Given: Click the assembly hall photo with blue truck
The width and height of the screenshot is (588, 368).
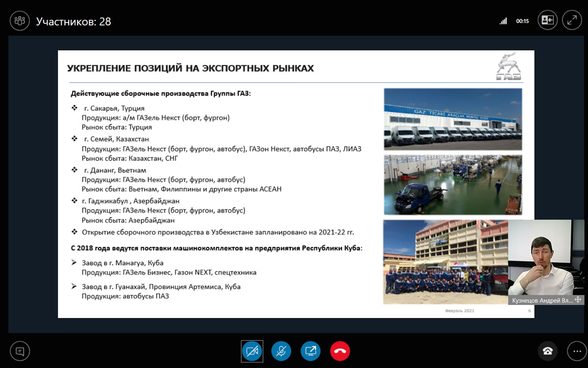Looking at the screenshot, I should coord(453,185).
